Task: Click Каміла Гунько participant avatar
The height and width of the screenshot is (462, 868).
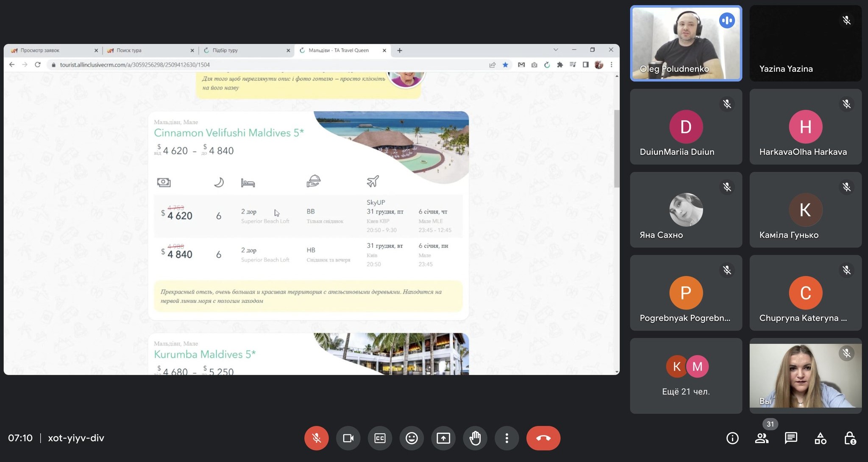Action: pyautogui.click(x=805, y=210)
